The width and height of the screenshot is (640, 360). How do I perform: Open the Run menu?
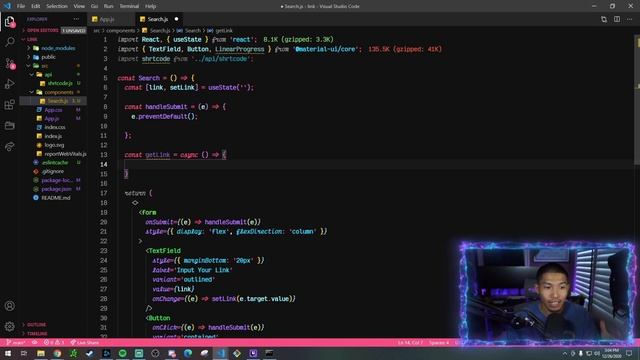[x=109, y=6]
